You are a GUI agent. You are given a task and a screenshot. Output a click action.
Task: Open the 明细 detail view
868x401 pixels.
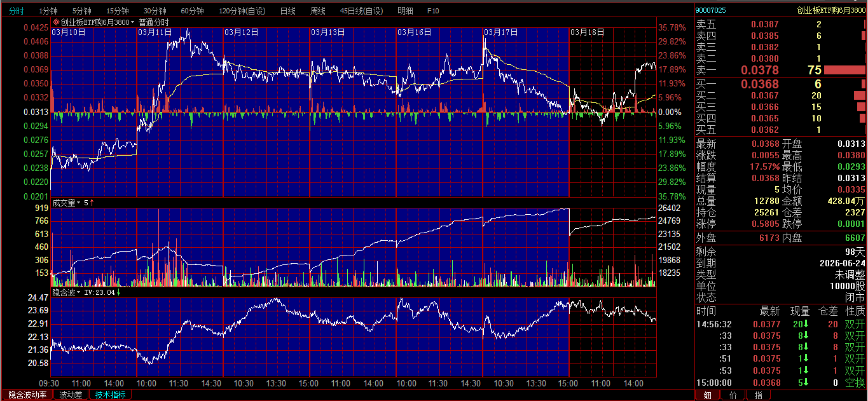pyautogui.click(x=405, y=11)
